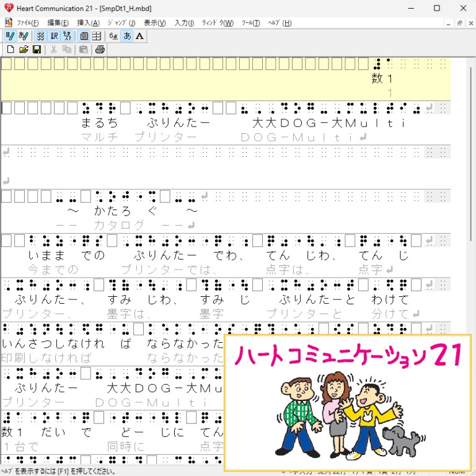Restore the inner document window

[460, 23]
